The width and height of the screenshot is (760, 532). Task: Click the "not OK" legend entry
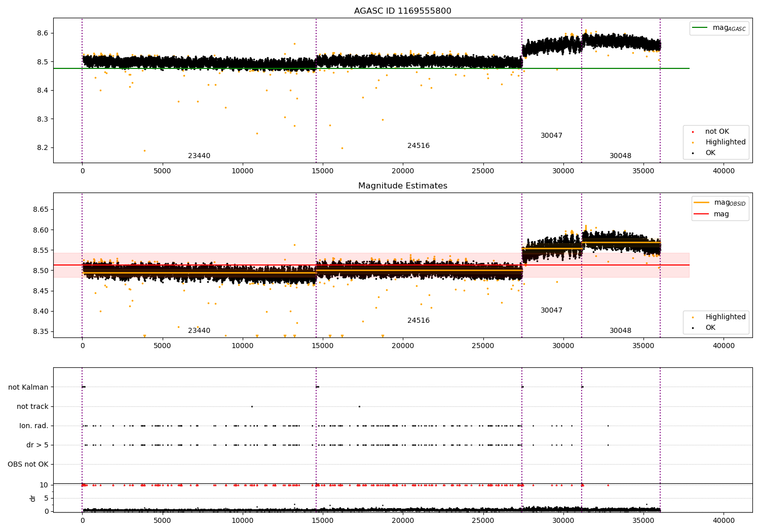(717, 132)
